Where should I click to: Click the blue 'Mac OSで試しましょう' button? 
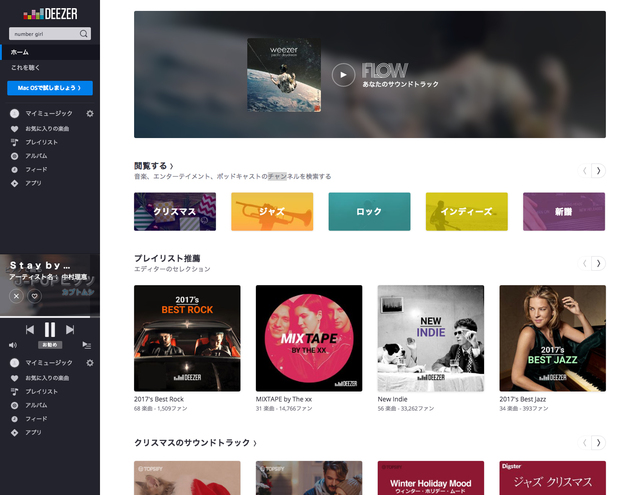point(50,88)
